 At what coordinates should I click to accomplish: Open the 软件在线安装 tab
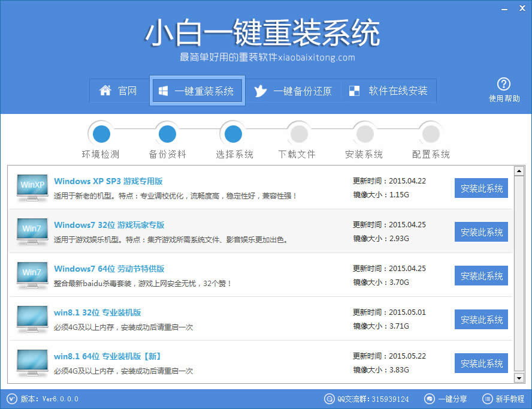click(389, 91)
